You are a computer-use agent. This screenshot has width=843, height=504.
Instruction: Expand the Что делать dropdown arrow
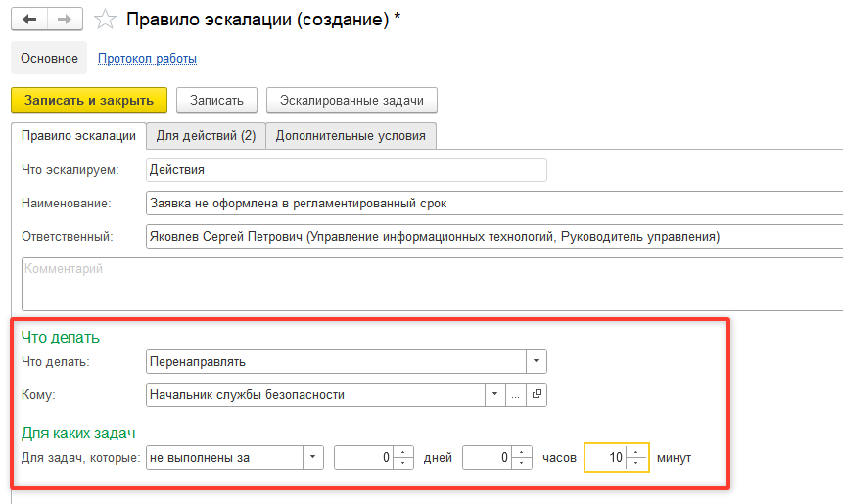pos(536,362)
